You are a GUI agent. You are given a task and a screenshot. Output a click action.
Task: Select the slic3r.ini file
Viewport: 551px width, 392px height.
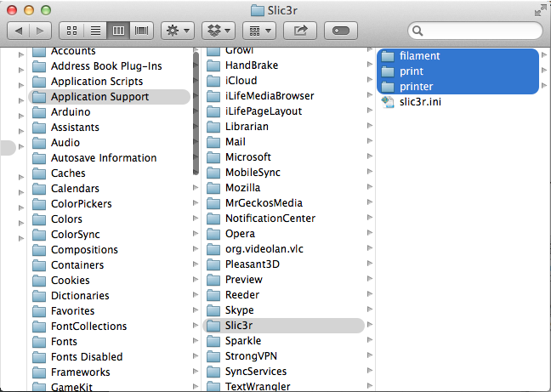point(457,102)
